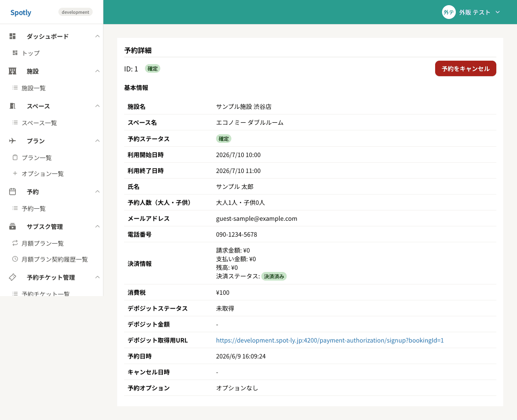Screen dimensions: 517x420
Task: Click the list icon beside 施設一覧
Action: pyautogui.click(x=15, y=88)
